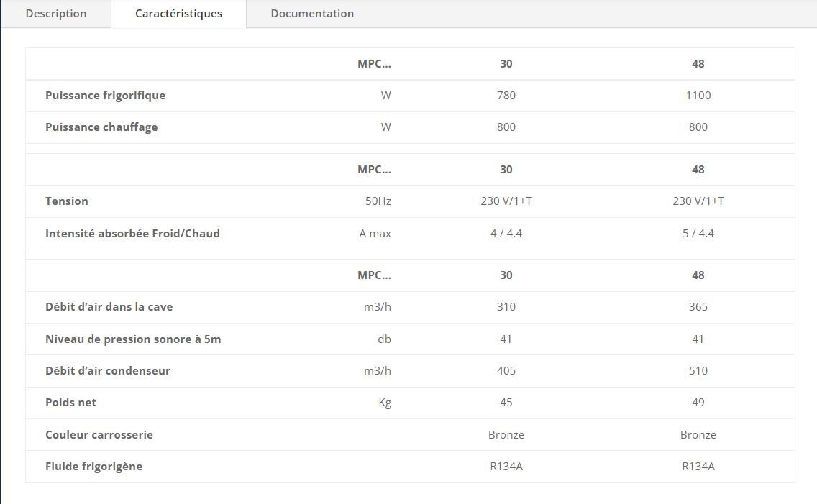Select the Caractéristiques tab
The width and height of the screenshot is (817, 504).
coord(178,14)
